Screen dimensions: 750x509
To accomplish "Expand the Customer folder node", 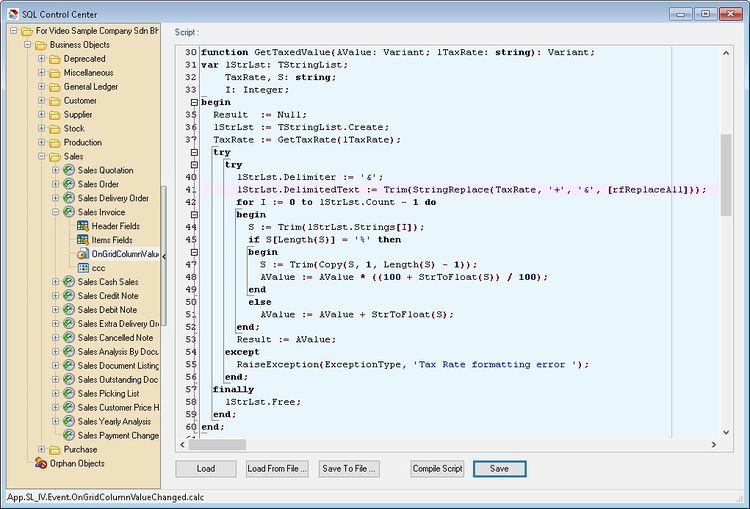I will click(41, 101).
